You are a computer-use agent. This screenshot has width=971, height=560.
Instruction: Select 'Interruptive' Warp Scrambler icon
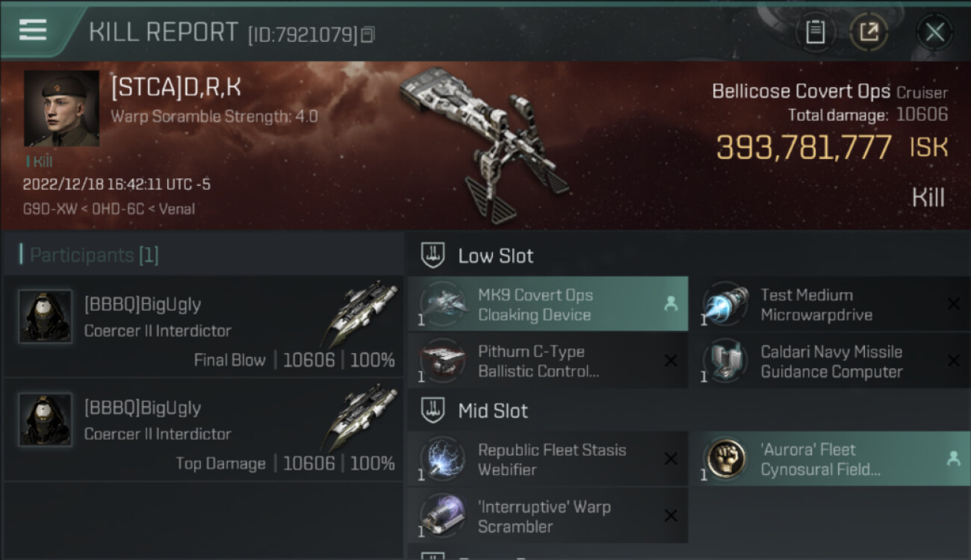[441, 516]
